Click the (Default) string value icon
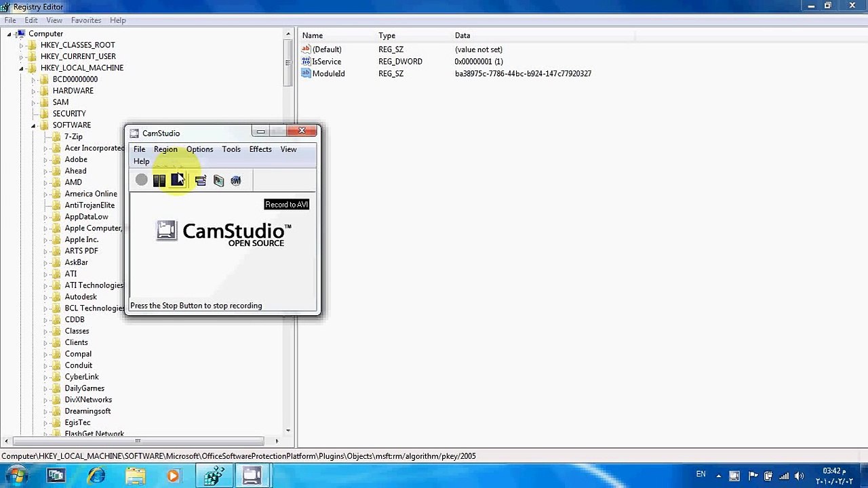The width and height of the screenshot is (868, 488). [x=306, y=49]
